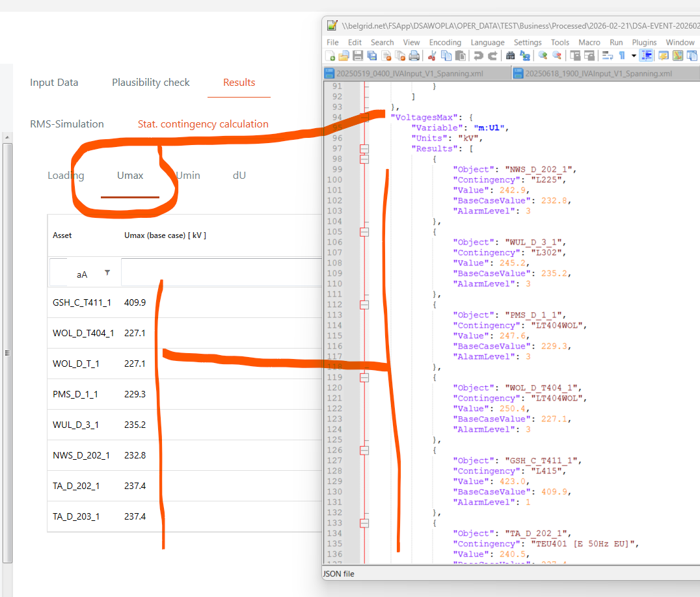Select the RMS-Simulation section link
Viewport: 700px width, 597px height.
tap(67, 124)
